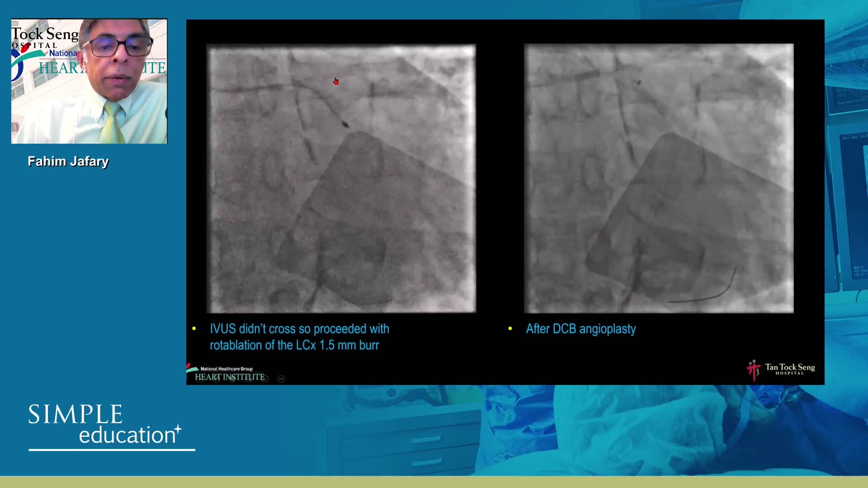
Task: Click the slideshow previous slide circle icon
Action: 199,379
